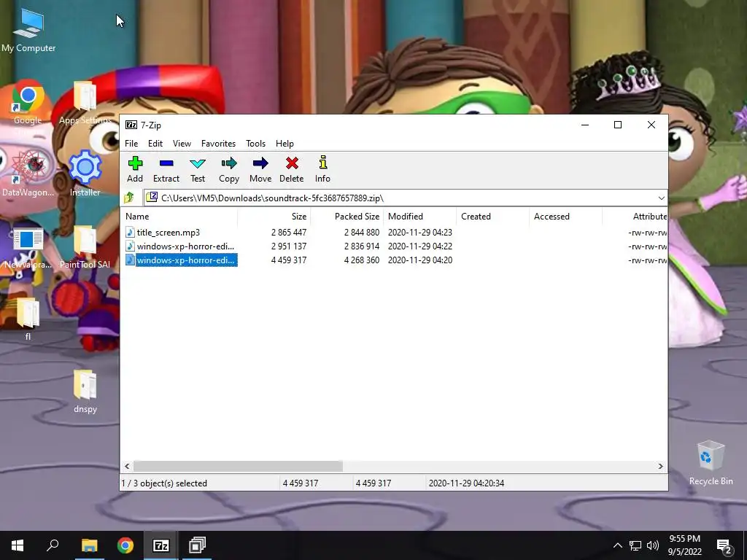Click the scrollbar right arrow
Image resolution: width=747 pixels, height=560 pixels.
pos(660,466)
